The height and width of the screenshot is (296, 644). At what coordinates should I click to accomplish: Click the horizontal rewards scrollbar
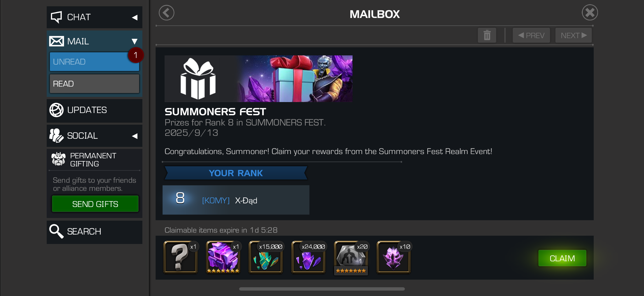tap(322, 289)
